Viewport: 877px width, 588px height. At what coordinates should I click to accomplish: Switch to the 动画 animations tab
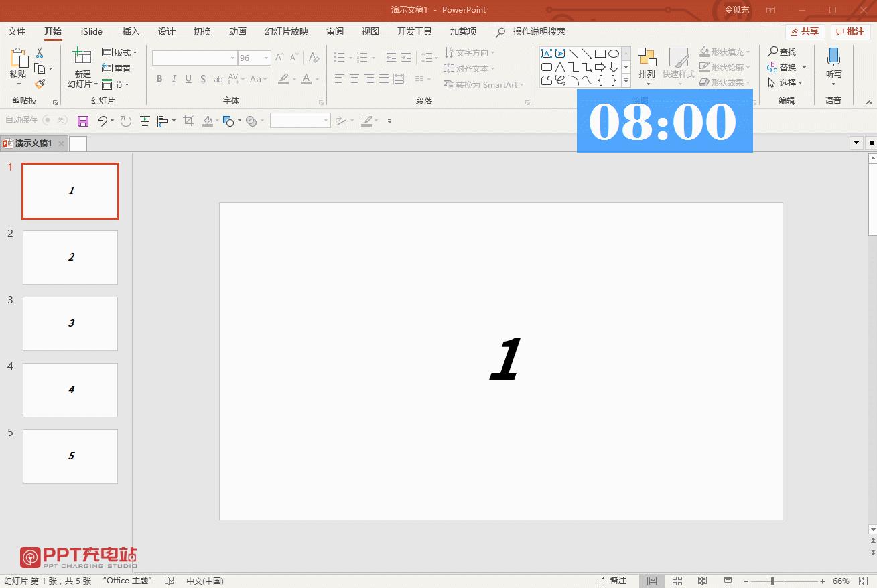click(x=238, y=31)
